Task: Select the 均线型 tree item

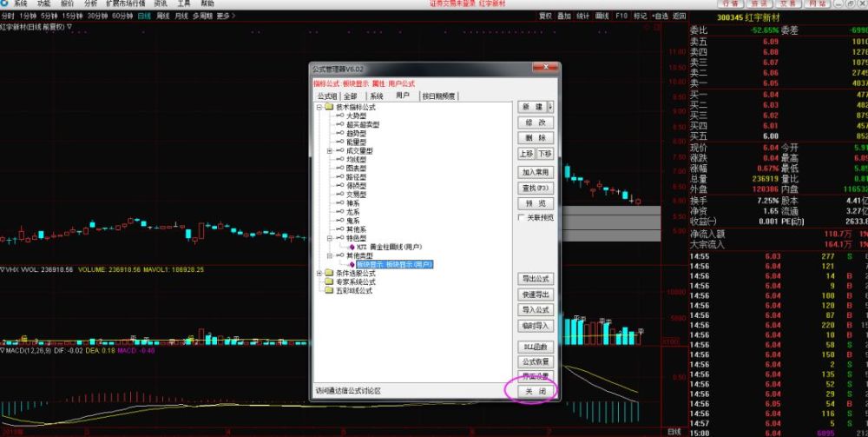Action: coord(356,159)
